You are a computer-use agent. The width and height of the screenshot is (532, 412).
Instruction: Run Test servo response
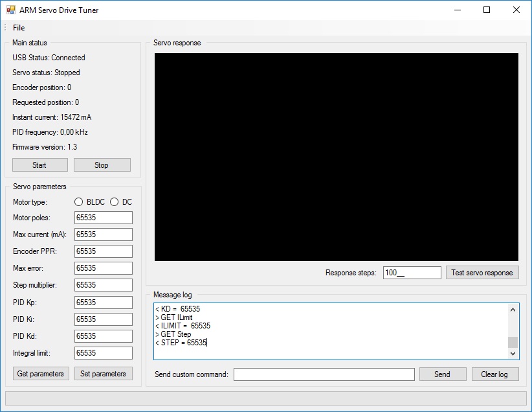tap(482, 273)
